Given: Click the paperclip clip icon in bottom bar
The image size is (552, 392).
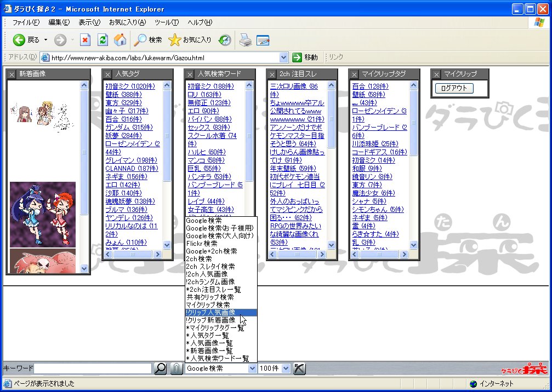Looking at the screenshot, I should (x=177, y=368).
